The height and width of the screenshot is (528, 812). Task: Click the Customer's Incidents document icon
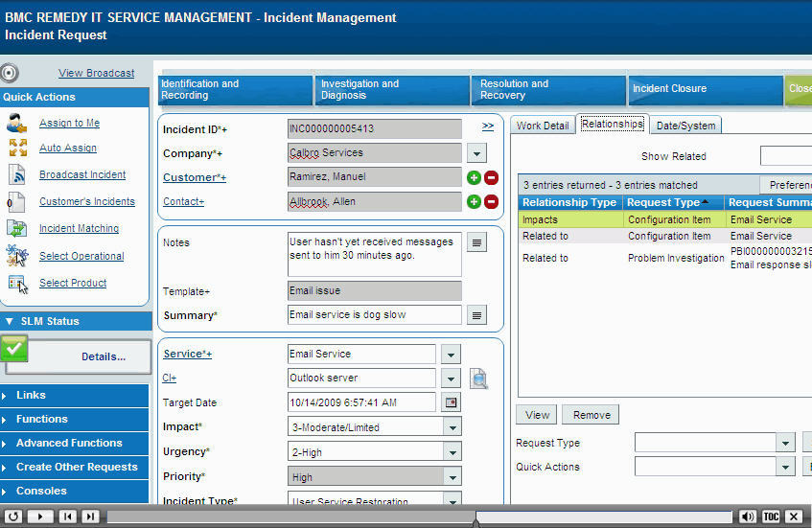point(15,201)
